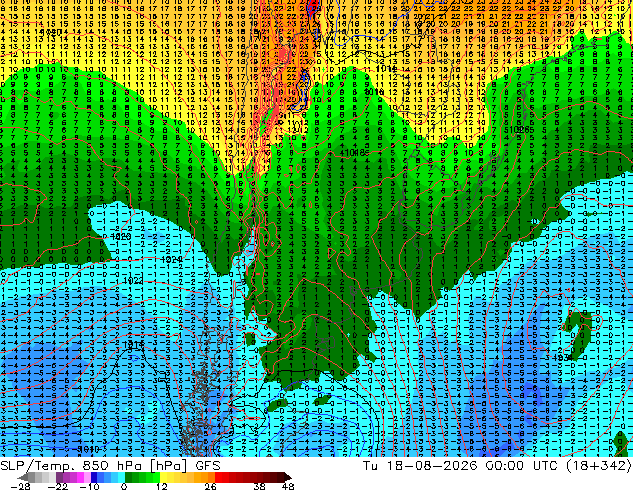Click the '-10' legend label
The image size is (634, 490).
point(89,486)
